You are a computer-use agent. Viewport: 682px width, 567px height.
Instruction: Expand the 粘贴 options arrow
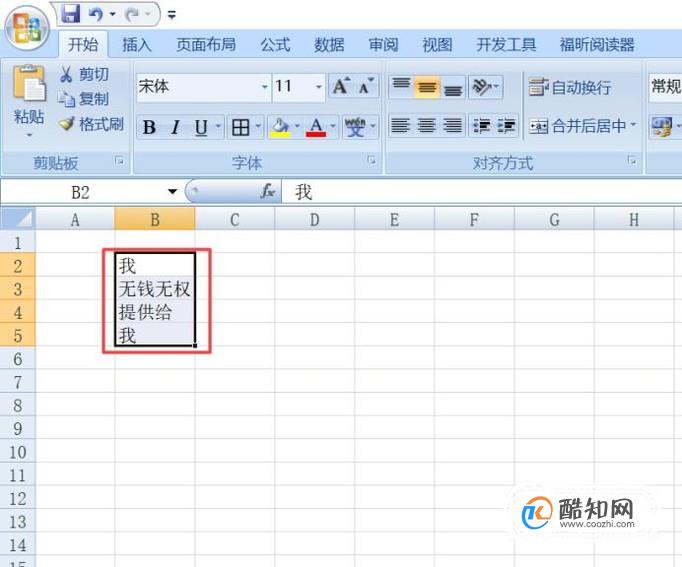pyautogui.click(x=29, y=135)
